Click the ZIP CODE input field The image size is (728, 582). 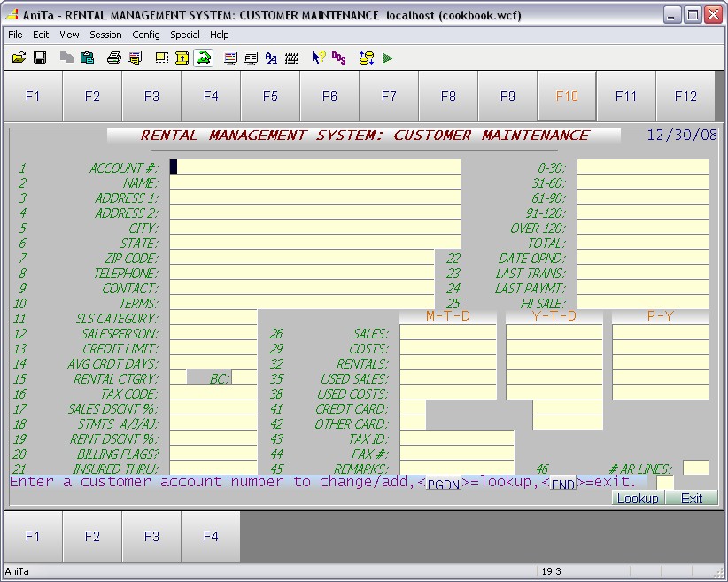(x=302, y=257)
